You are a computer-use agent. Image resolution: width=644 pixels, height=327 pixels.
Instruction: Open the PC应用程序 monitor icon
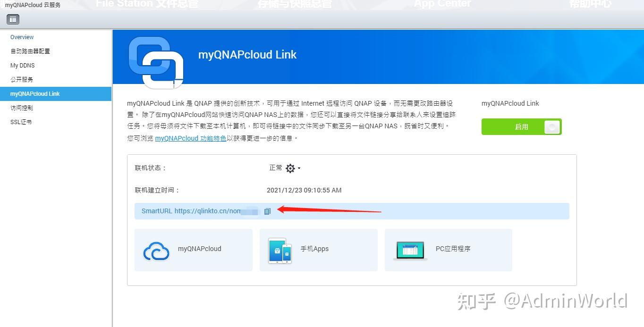[410, 249]
